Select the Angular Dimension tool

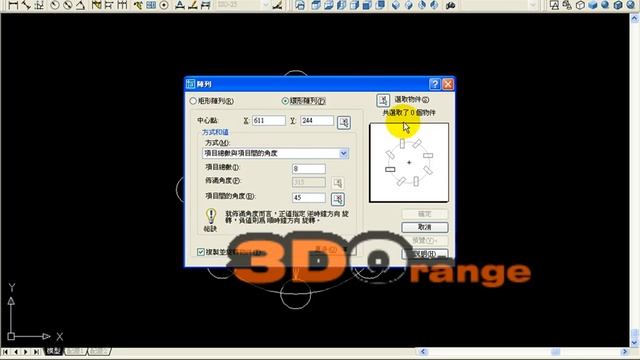pyautogui.click(x=80, y=5)
